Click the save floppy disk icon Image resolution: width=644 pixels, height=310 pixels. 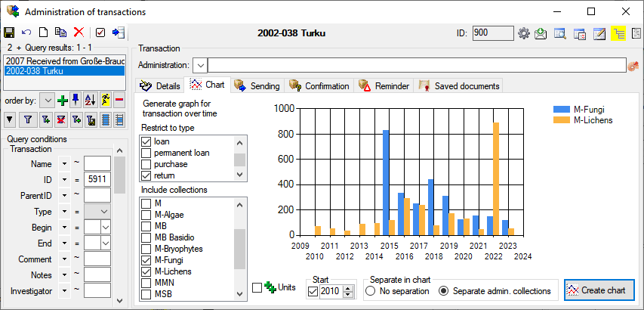(9, 33)
